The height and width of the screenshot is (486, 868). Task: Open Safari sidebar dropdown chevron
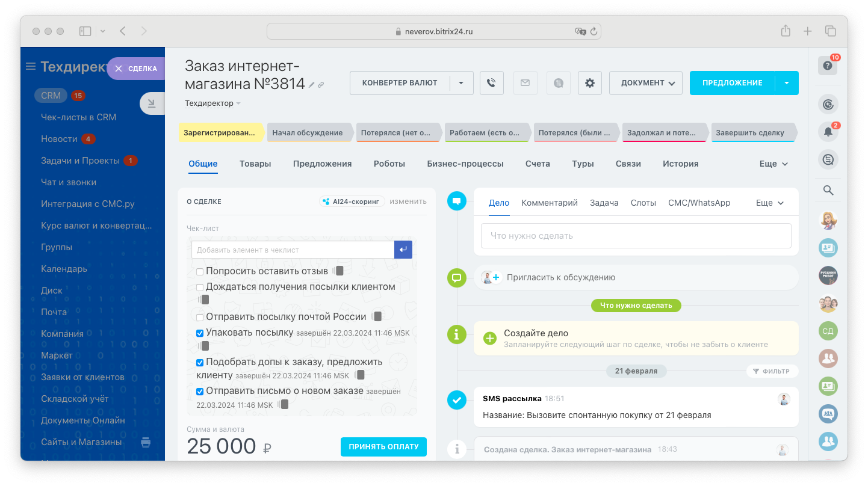tap(102, 31)
